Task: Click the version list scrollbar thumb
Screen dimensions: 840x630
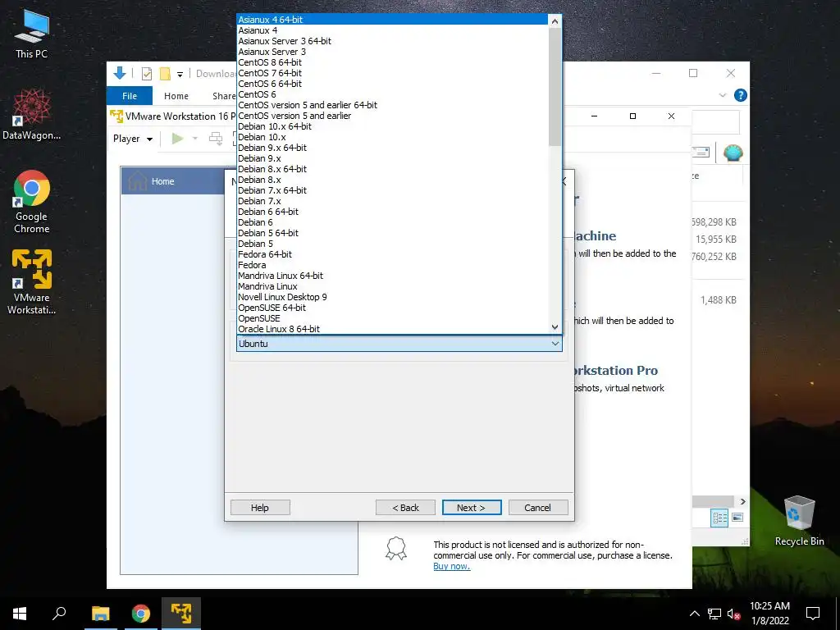Action: (555, 87)
